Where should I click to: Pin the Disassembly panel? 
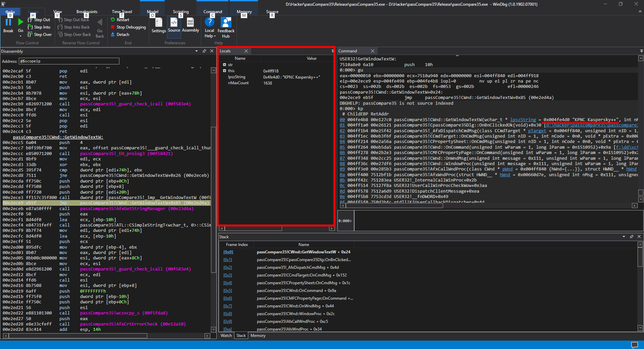tap(204, 51)
